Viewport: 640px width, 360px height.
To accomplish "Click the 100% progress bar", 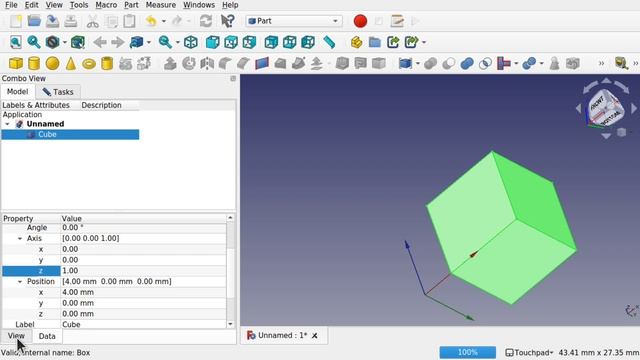I will pos(467,352).
